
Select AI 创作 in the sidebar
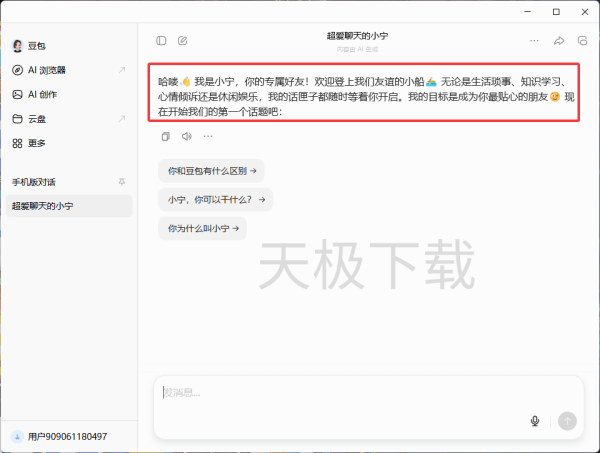click(44, 94)
